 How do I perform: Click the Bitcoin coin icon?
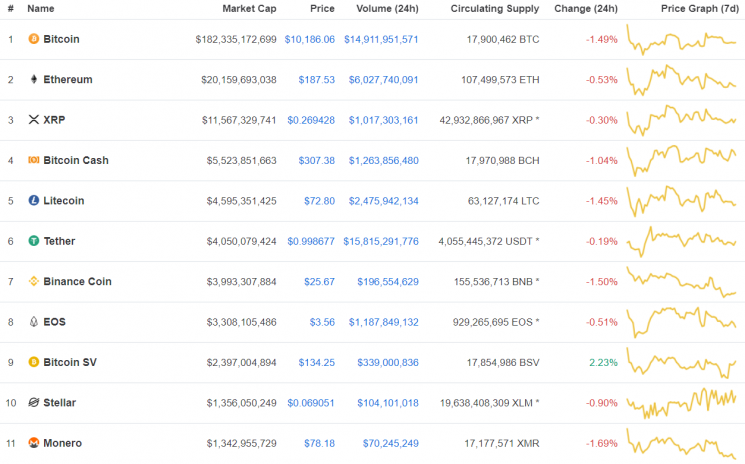coord(33,39)
